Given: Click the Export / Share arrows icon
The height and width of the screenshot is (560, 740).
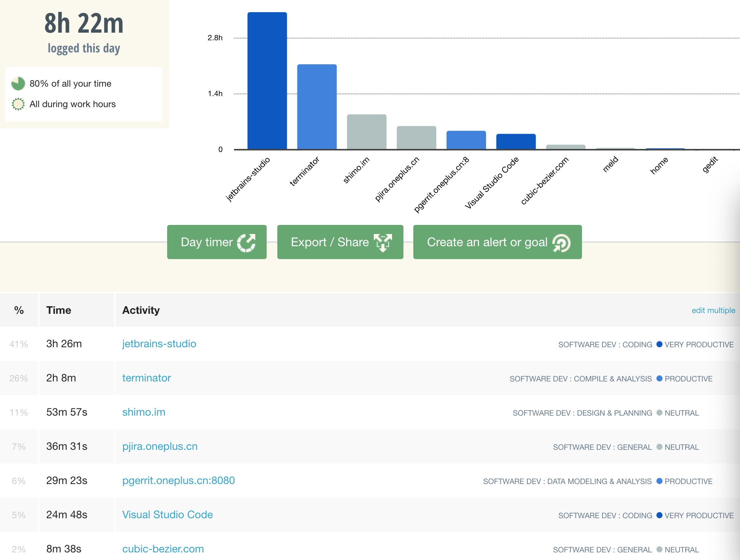Looking at the screenshot, I should coord(383,242).
